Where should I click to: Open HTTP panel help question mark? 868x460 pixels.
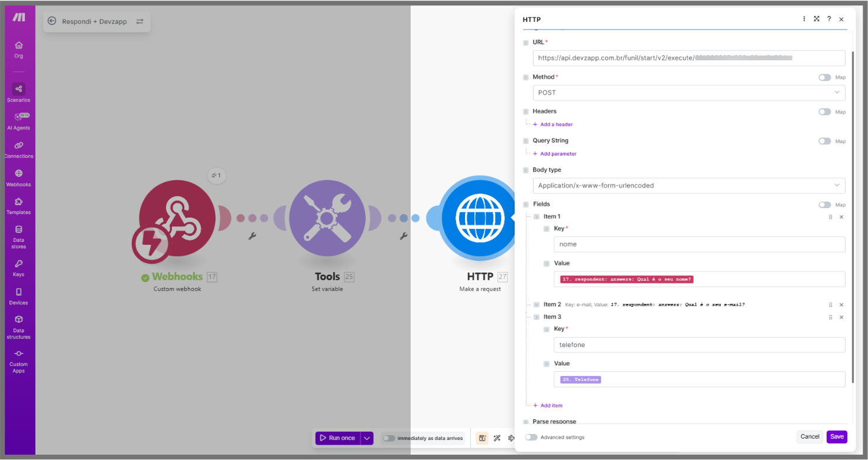click(x=829, y=19)
